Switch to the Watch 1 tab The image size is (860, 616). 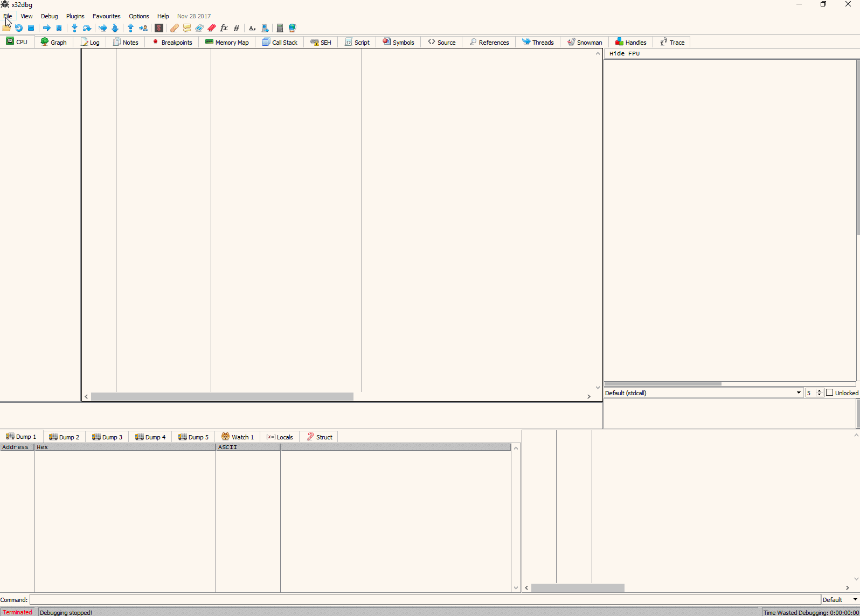[x=238, y=437]
